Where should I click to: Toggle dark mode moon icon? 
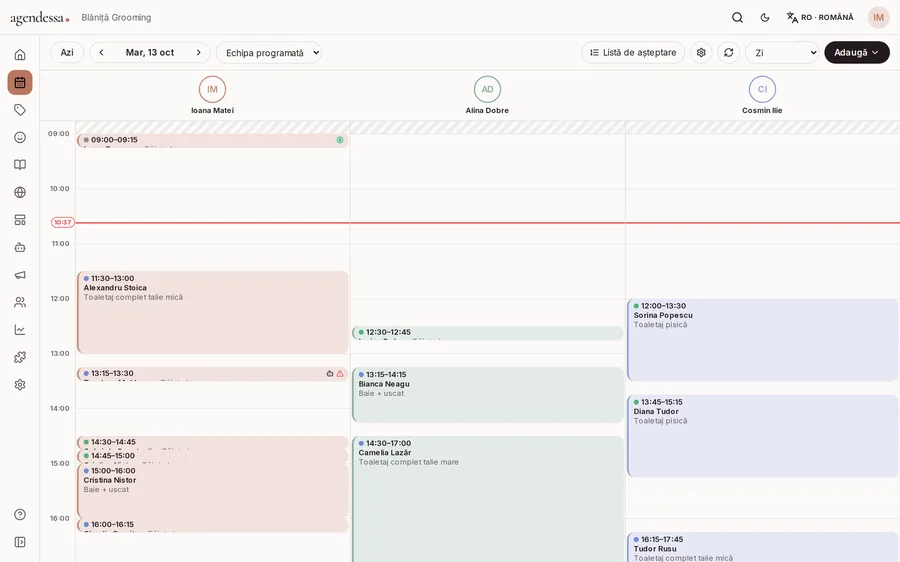click(x=765, y=18)
